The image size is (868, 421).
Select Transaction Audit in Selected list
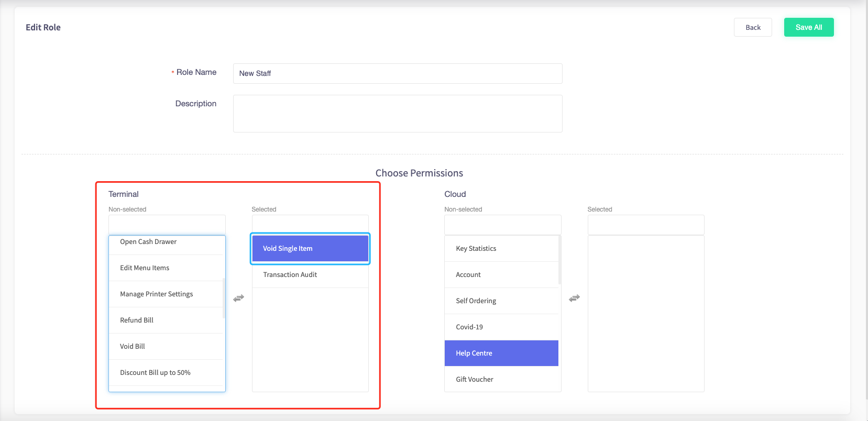click(x=310, y=275)
